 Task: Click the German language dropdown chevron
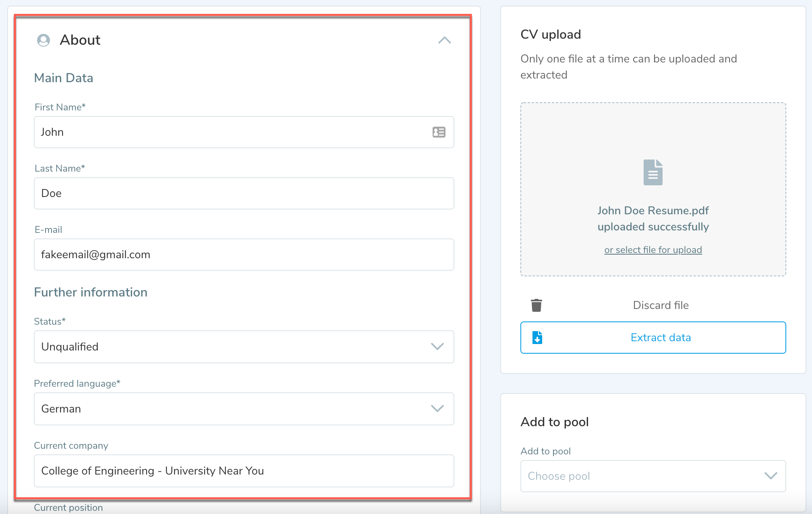pyautogui.click(x=437, y=409)
